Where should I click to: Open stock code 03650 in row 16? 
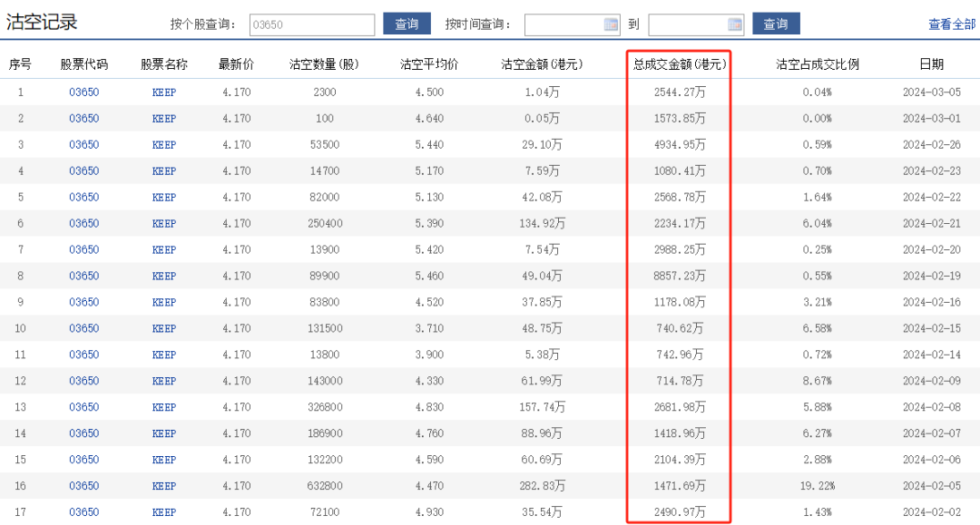point(83,485)
